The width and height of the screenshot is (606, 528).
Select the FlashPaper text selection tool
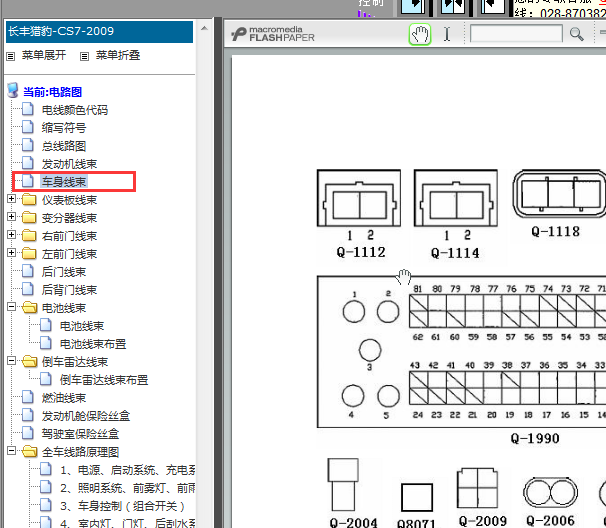pyautogui.click(x=447, y=34)
